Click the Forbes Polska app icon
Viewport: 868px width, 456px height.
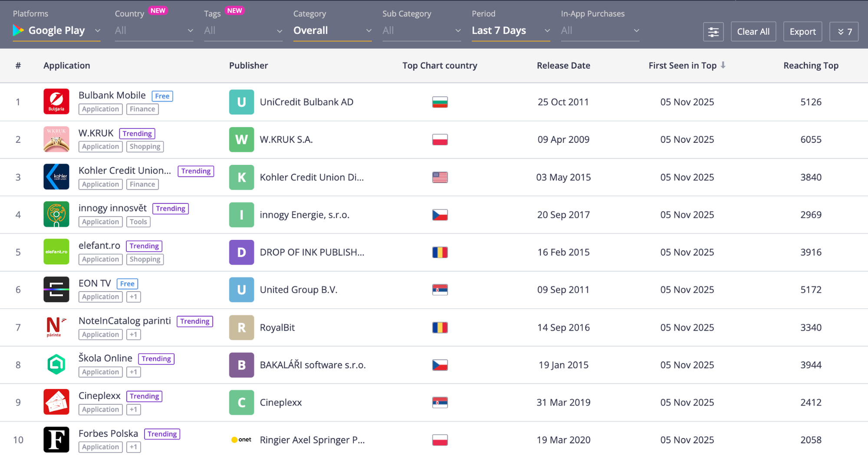pyautogui.click(x=56, y=440)
